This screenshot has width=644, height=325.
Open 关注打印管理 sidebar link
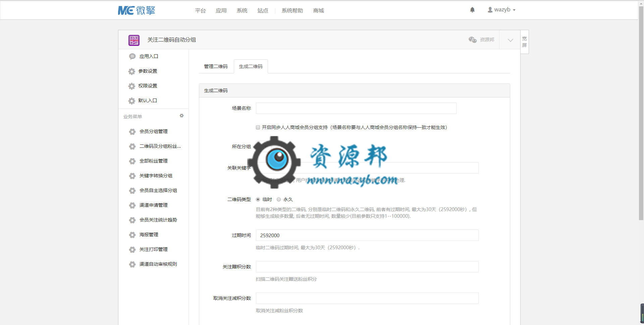[153, 249]
